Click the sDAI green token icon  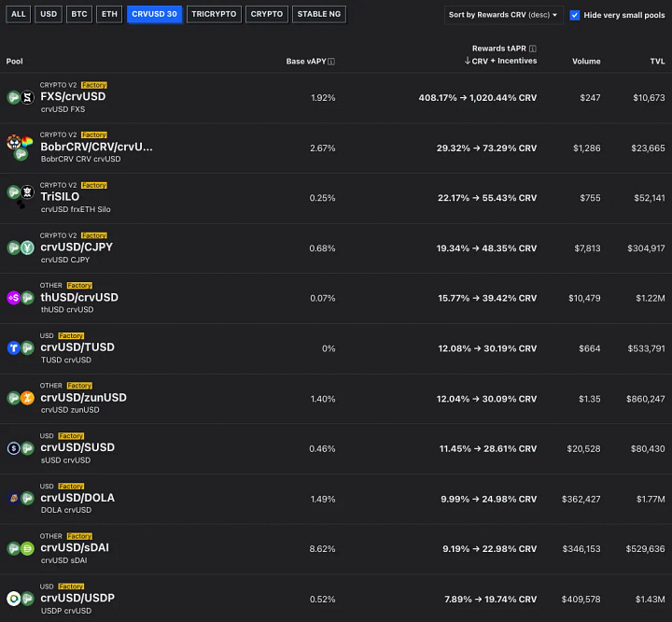tap(27, 548)
